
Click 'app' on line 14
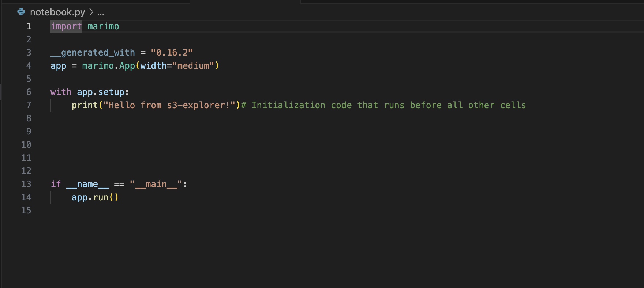pos(79,197)
